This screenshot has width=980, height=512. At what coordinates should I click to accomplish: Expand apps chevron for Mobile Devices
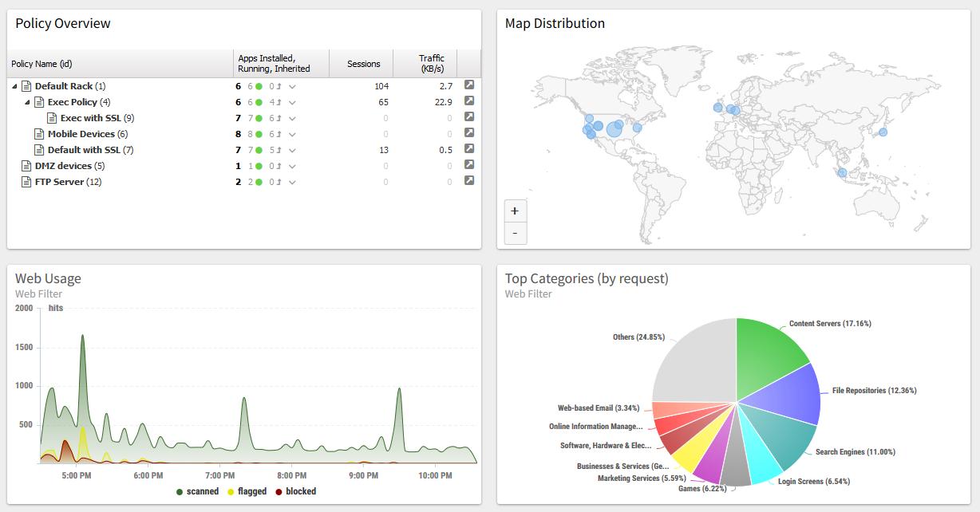pyautogui.click(x=293, y=134)
